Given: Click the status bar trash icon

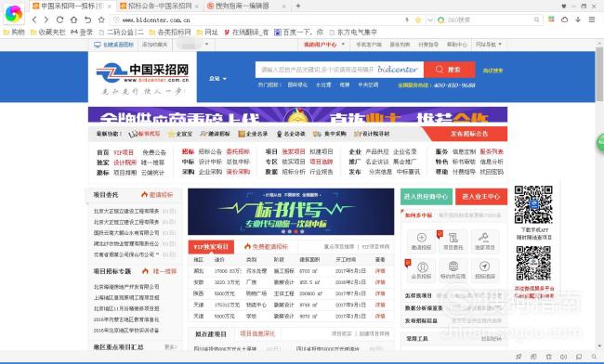Looking at the screenshot, I should 548,357.
